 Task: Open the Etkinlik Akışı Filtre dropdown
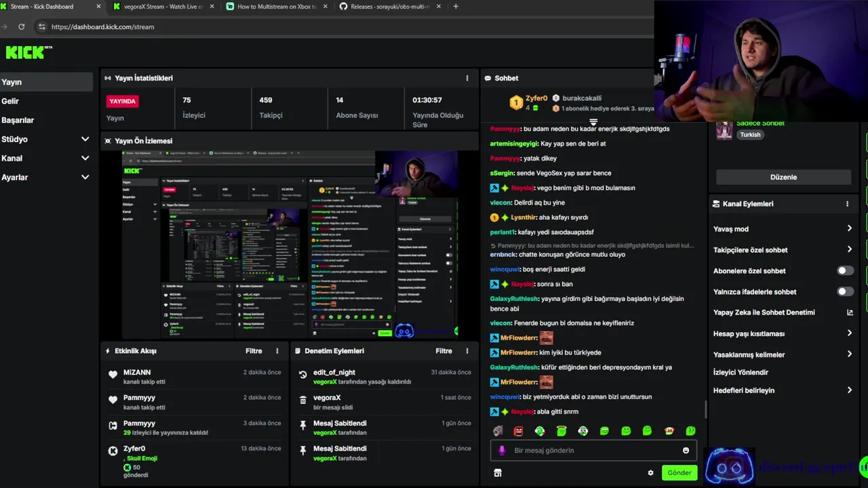coord(254,351)
